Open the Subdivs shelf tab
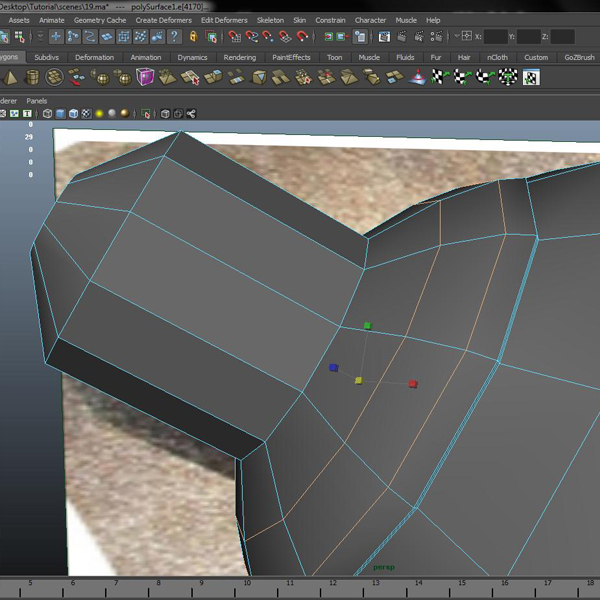600x600 pixels. (x=47, y=57)
